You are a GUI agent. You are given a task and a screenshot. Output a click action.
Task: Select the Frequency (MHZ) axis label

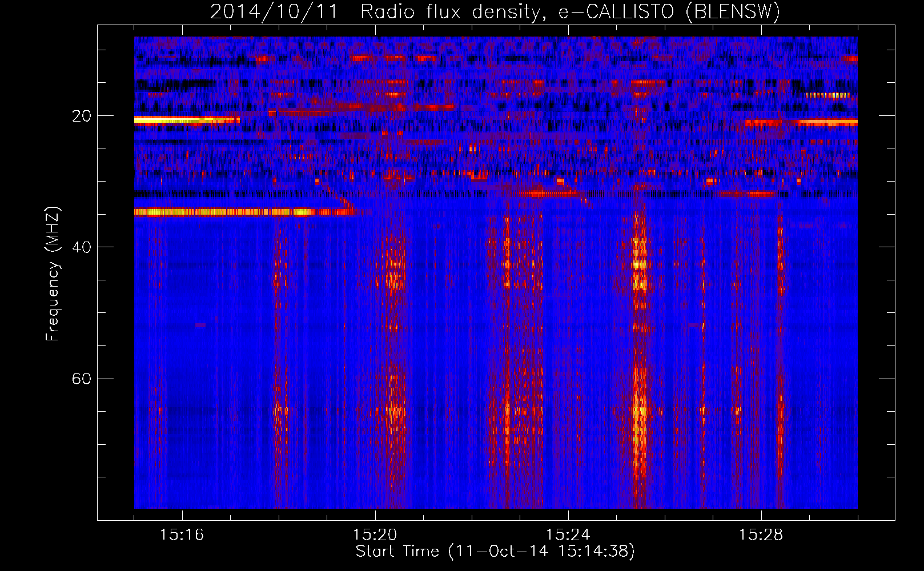pyautogui.click(x=53, y=274)
